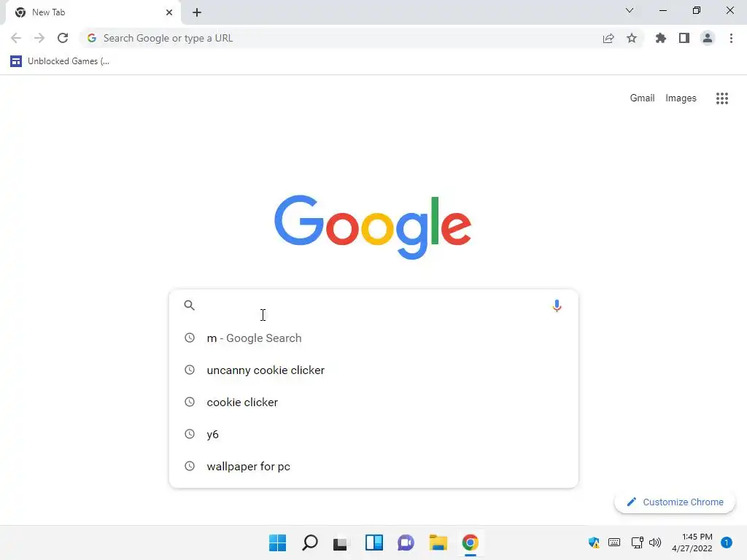Open the Windows Start menu
The height and width of the screenshot is (560, 747).
pos(277,542)
